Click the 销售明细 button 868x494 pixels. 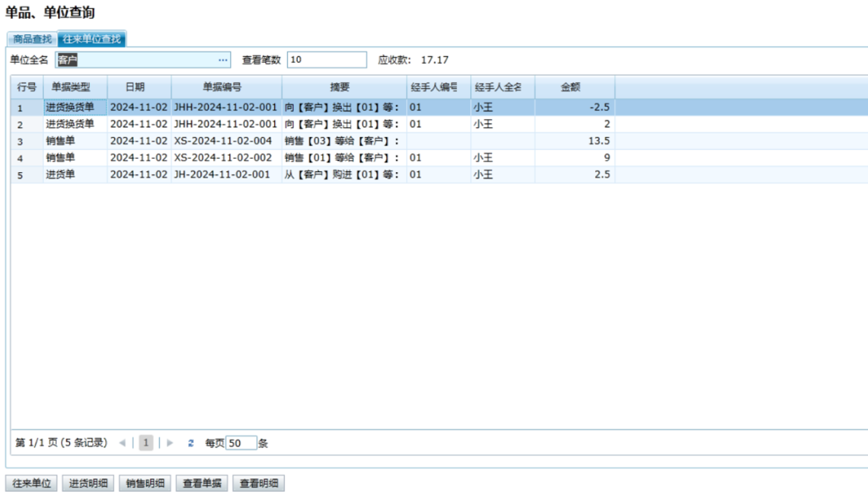click(x=145, y=484)
